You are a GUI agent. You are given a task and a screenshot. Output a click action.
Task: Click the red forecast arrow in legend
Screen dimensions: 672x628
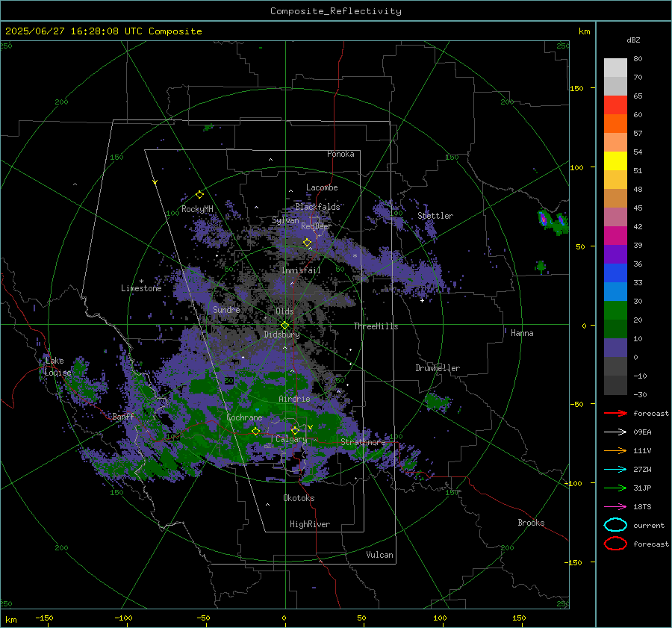pos(615,413)
